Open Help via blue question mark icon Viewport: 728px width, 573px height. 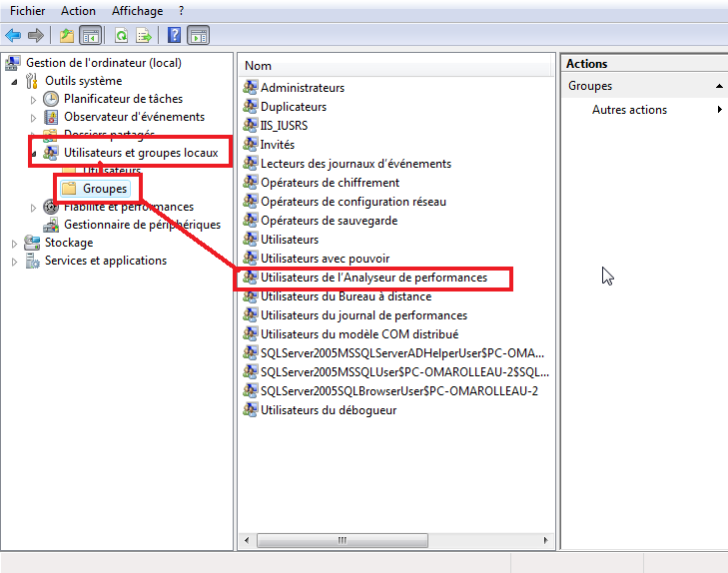(174, 35)
